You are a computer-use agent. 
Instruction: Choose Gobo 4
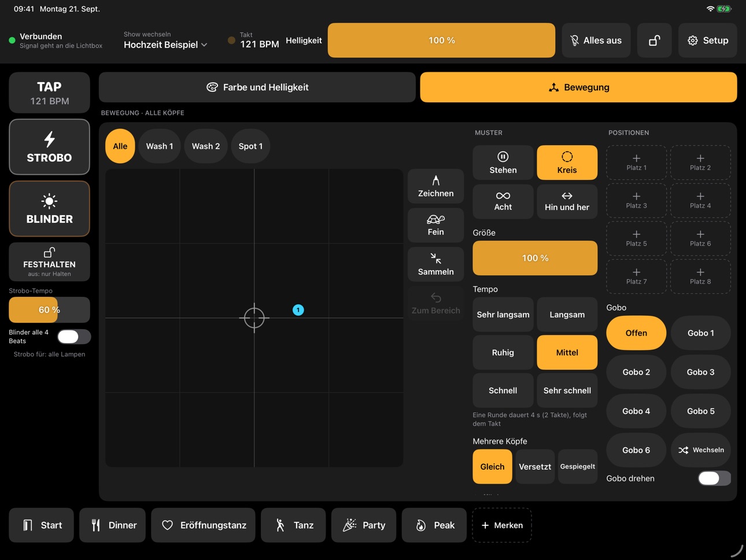636,411
